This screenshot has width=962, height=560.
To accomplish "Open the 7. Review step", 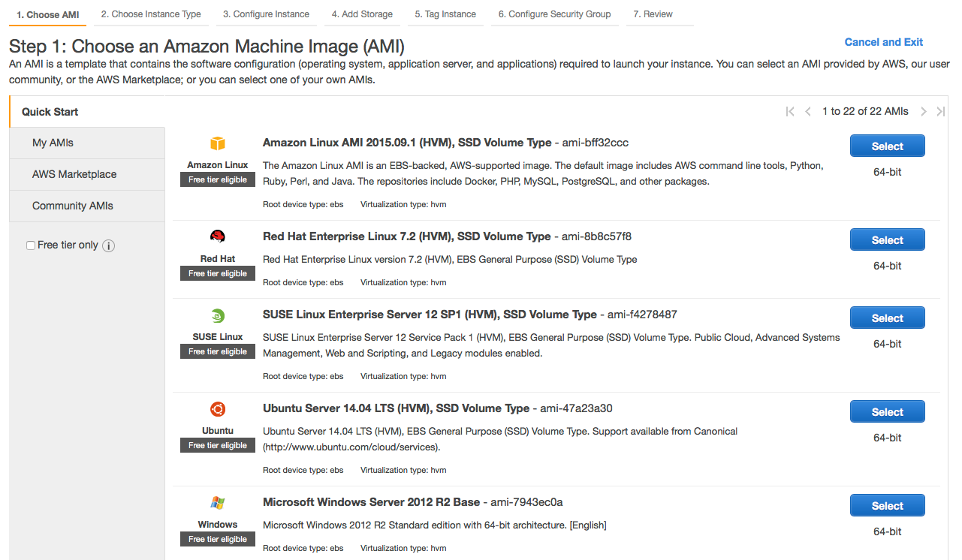I will pyautogui.click(x=653, y=14).
